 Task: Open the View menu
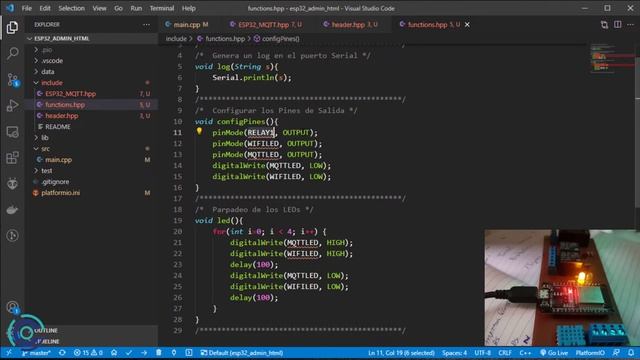coord(99,8)
